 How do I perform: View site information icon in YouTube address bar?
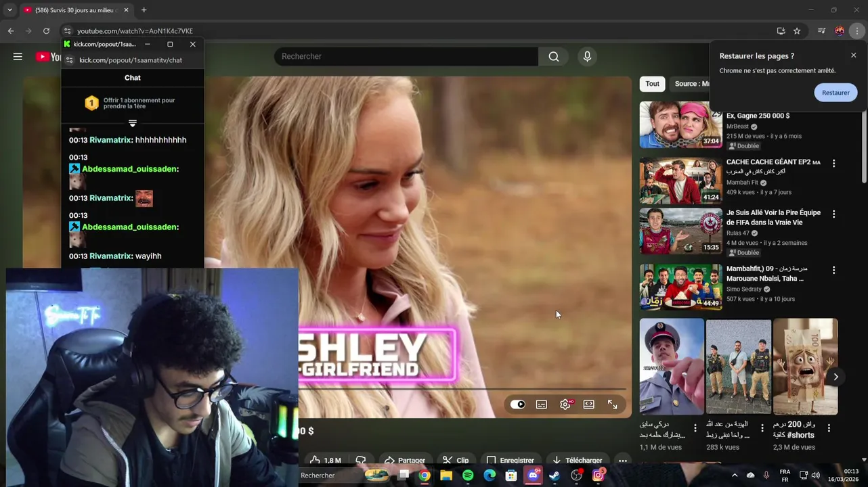(67, 31)
